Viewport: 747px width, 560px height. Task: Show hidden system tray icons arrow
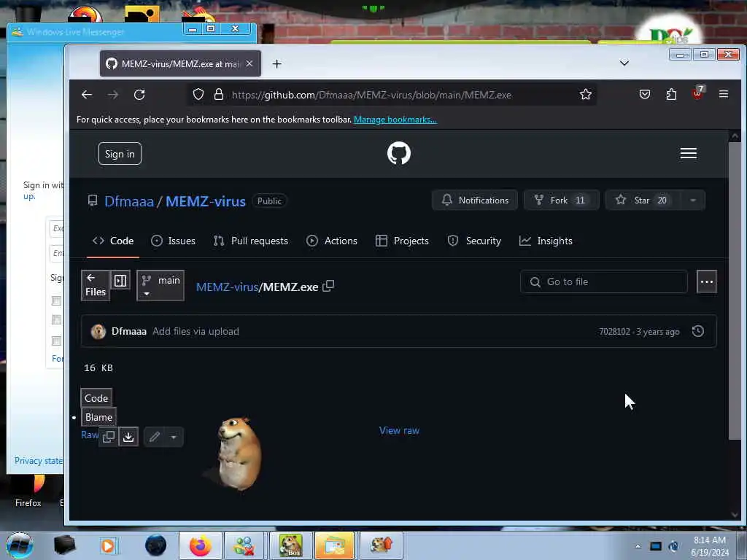(x=638, y=546)
